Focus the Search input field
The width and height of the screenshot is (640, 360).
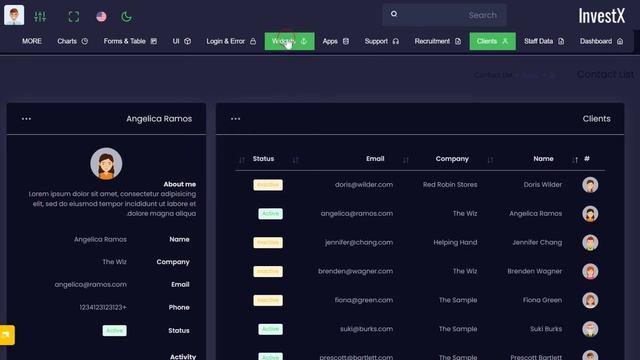pos(444,15)
